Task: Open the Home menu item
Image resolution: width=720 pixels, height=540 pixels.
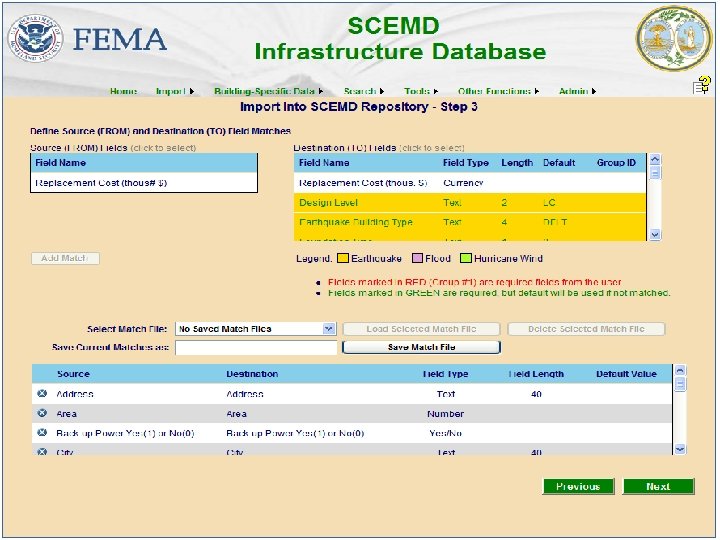Action: [124, 91]
